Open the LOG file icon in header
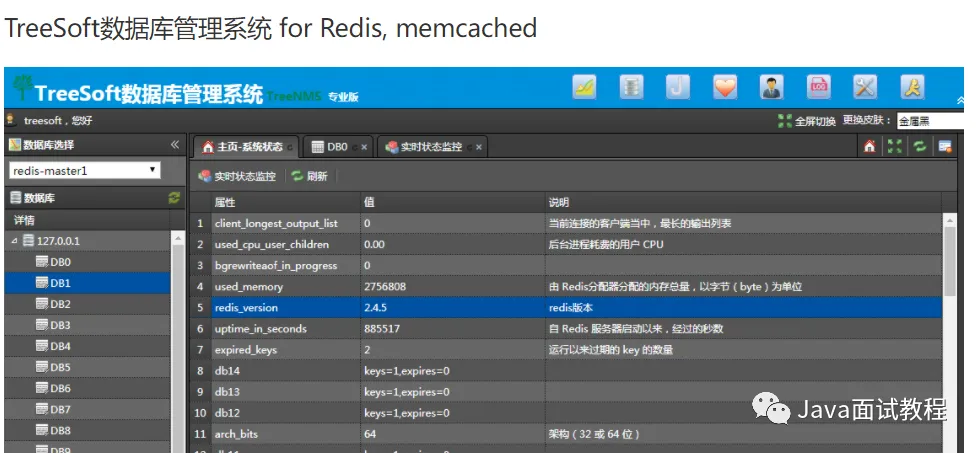This screenshot has width=979, height=453. [x=819, y=87]
